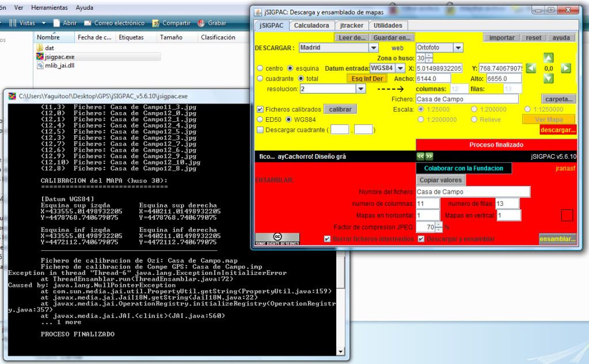The height and width of the screenshot is (364, 589).
Task: Select the mlib_jai.dll file icon
Action: coord(40,65)
